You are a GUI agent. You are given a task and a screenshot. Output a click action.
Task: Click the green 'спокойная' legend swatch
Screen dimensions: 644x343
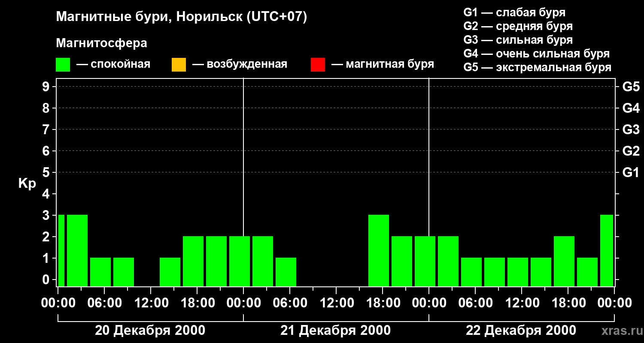coord(63,65)
